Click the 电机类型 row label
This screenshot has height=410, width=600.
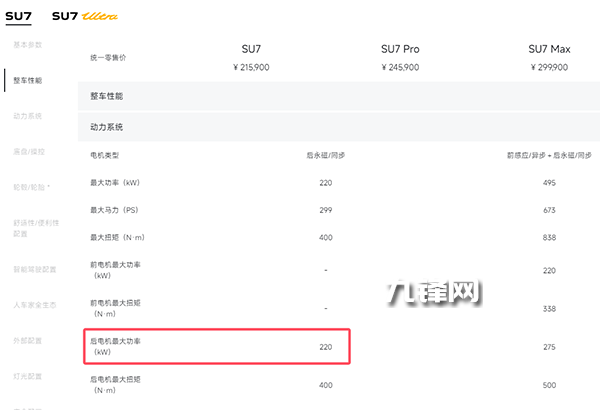pos(104,155)
